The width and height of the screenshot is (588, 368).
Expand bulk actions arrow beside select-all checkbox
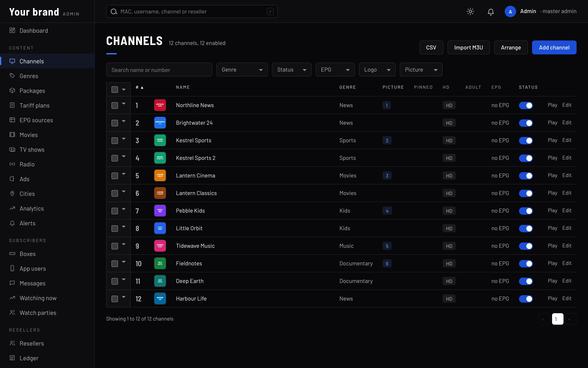pyautogui.click(x=124, y=90)
